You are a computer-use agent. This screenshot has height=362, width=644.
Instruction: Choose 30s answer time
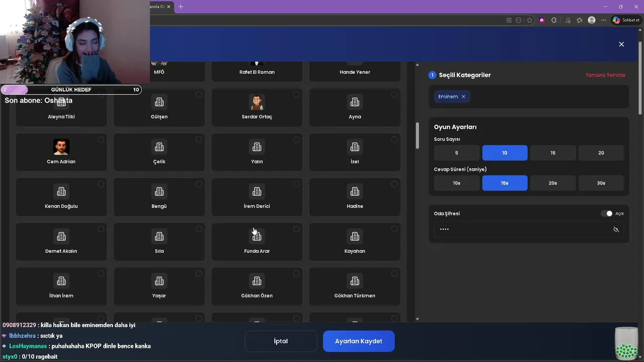(x=601, y=183)
